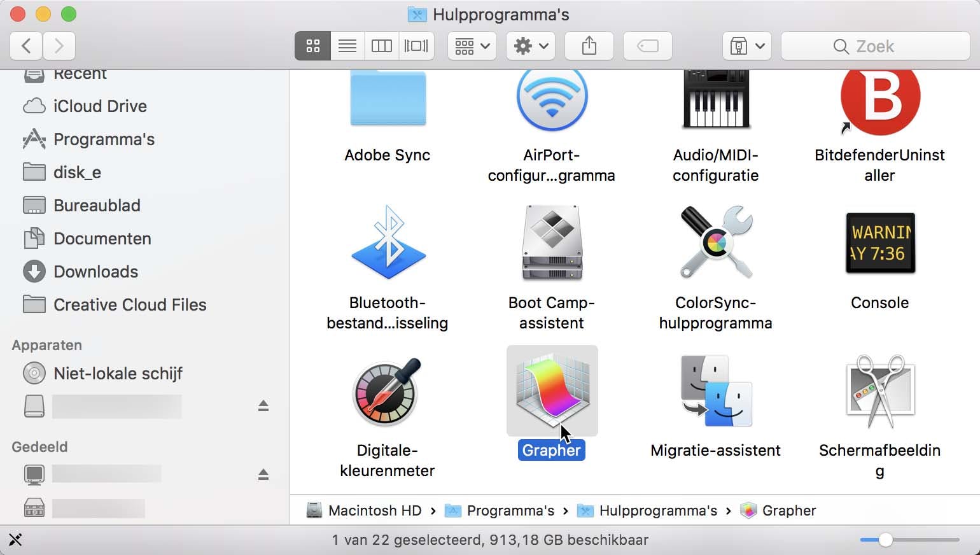
Task: Go back with the left arrow button
Action: 26,46
